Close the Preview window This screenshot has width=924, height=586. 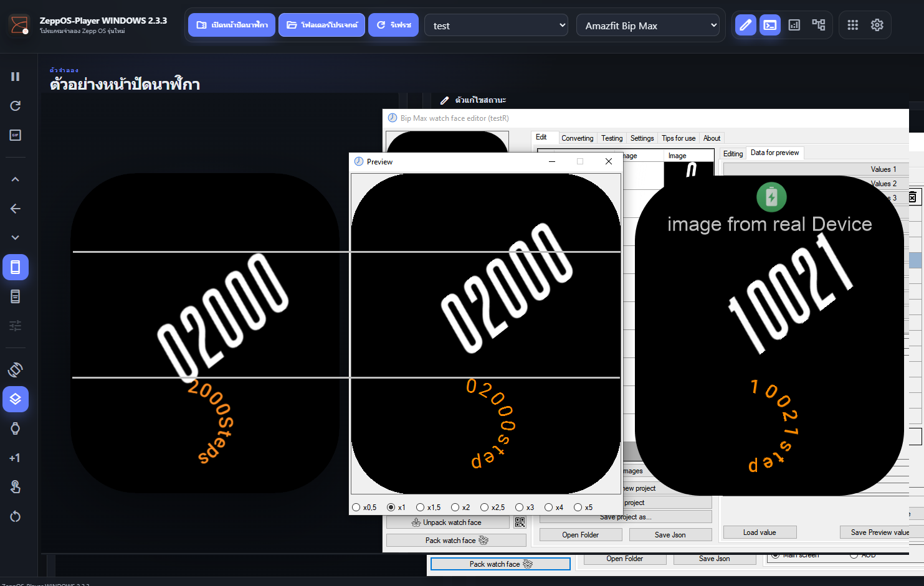pyautogui.click(x=609, y=161)
